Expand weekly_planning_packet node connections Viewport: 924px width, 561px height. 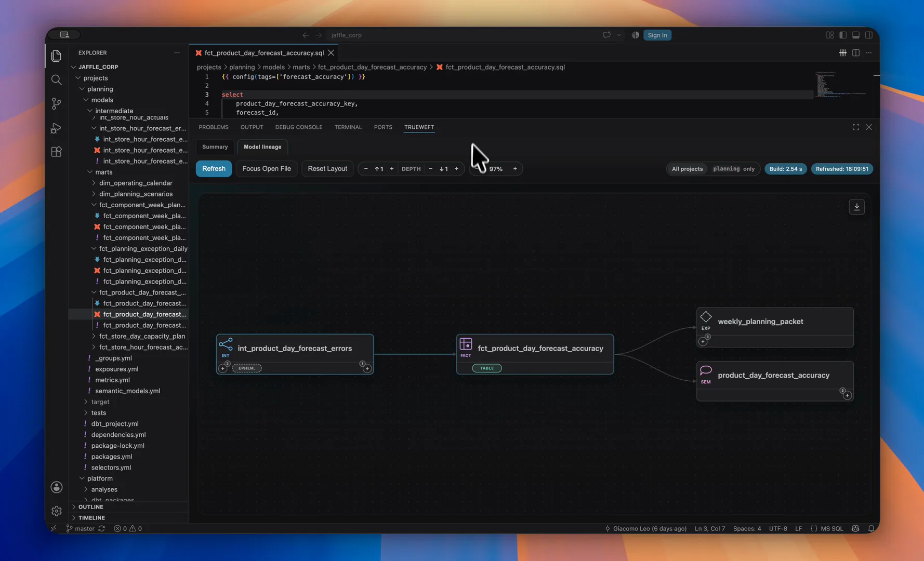(x=703, y=341)
